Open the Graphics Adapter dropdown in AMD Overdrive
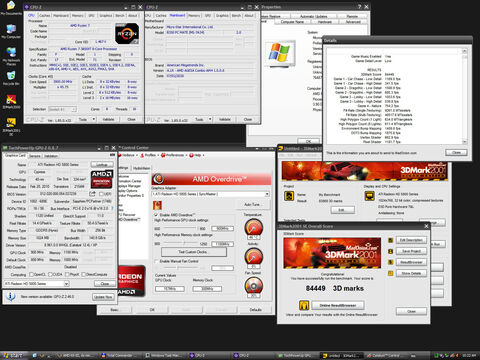 pos(267,194)
